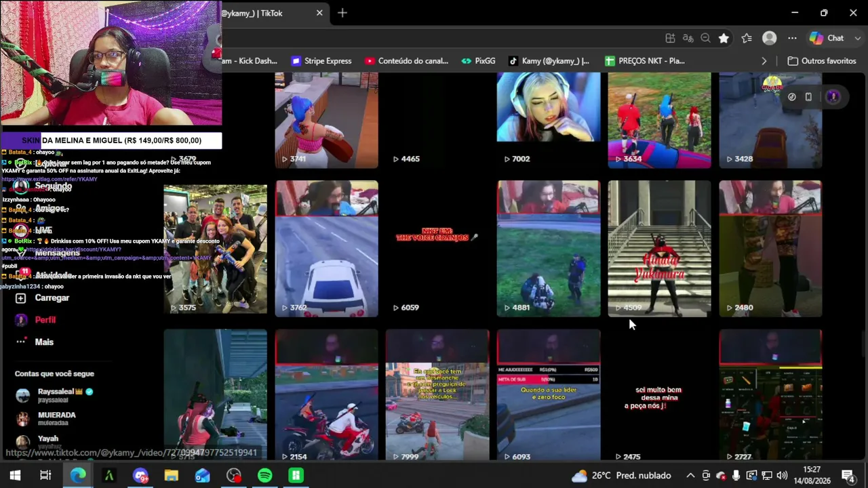Open the video with 3634 views
The image size is (868, 488).
coord(659,120)
